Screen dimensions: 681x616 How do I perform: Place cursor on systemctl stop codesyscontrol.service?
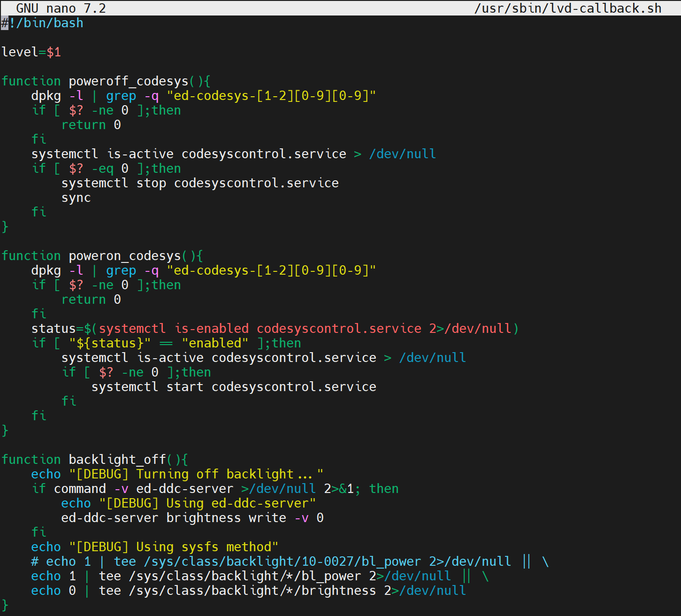(200, 183)
